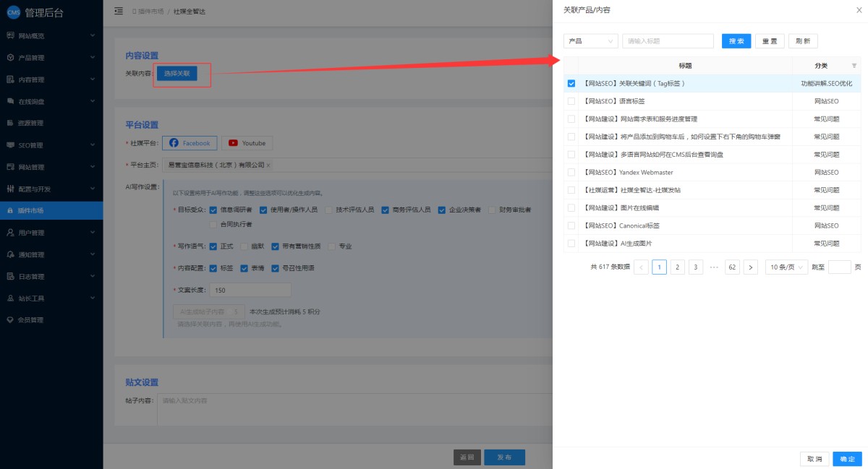Click the 资源管理 folder icon

[10, 123]
